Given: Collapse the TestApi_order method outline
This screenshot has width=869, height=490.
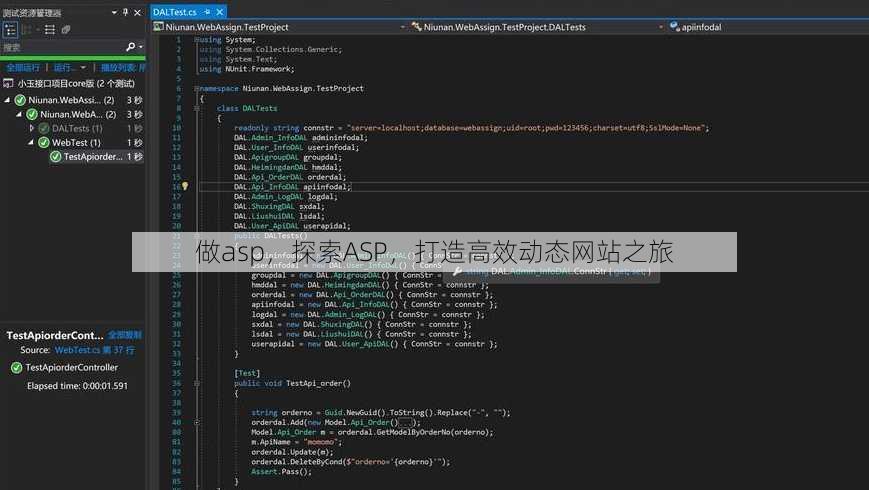Looking at the screenshot, I should [x=196, y=383].
